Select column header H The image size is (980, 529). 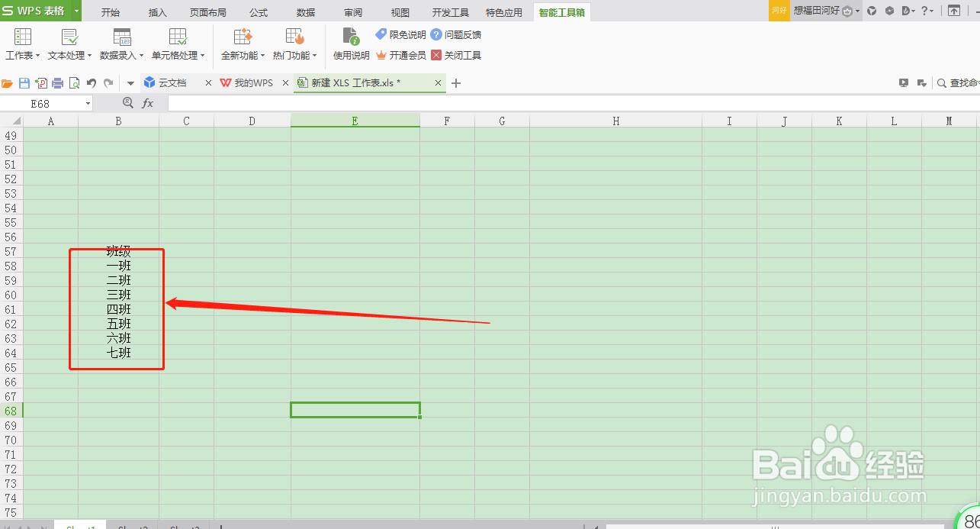click(616, 121)
